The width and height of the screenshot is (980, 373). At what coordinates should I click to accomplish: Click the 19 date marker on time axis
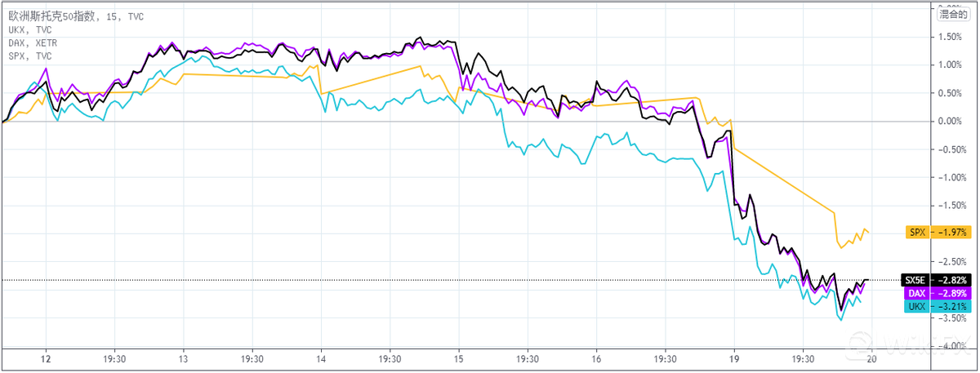click(x=735, y=358)
